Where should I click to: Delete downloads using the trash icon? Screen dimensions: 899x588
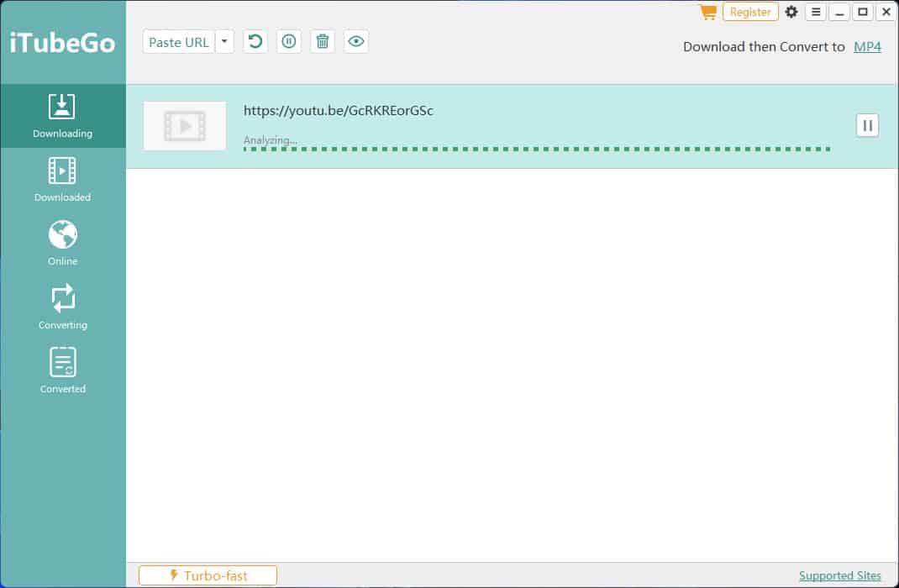click(323, 42)
